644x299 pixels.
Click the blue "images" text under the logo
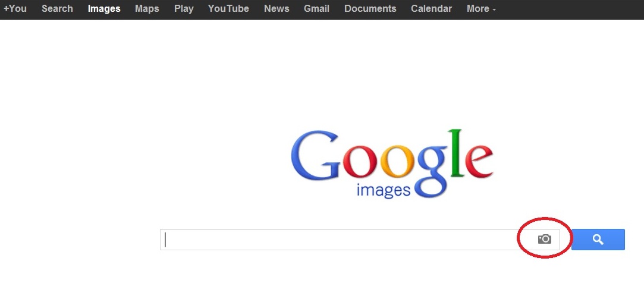[x=384, y=190]
